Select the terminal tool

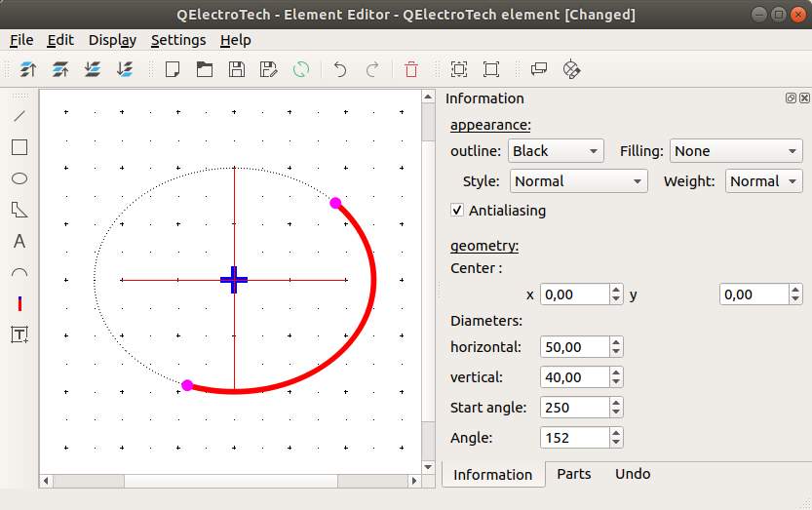[x=19, y=303]
